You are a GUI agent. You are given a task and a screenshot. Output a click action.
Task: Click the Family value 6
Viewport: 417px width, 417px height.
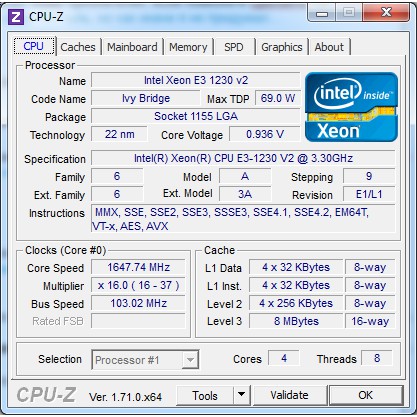point(117,176)
